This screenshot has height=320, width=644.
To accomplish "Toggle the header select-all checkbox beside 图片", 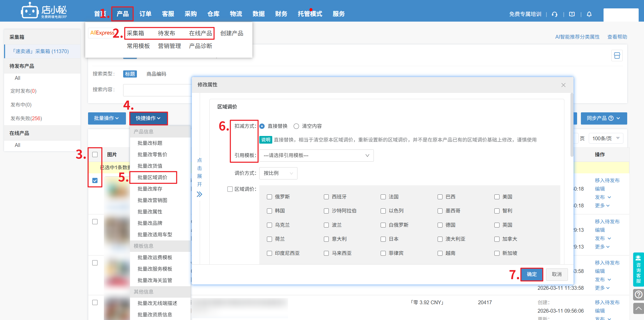I will tap(95, 155).
